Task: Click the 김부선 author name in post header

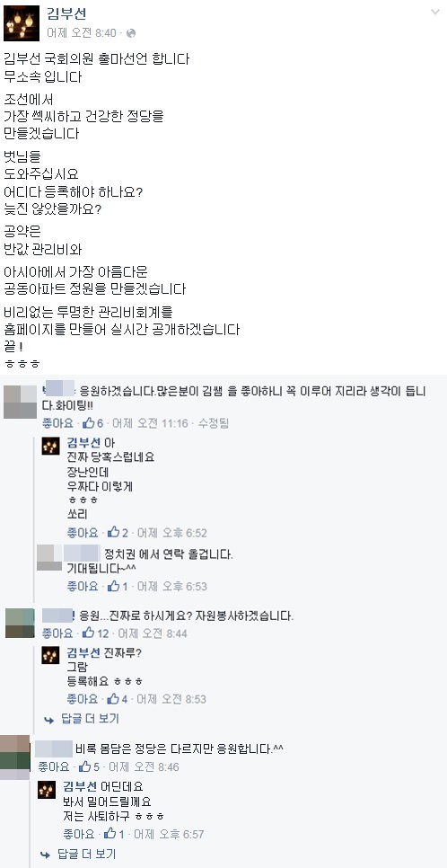Action: (x=66, y=14)
